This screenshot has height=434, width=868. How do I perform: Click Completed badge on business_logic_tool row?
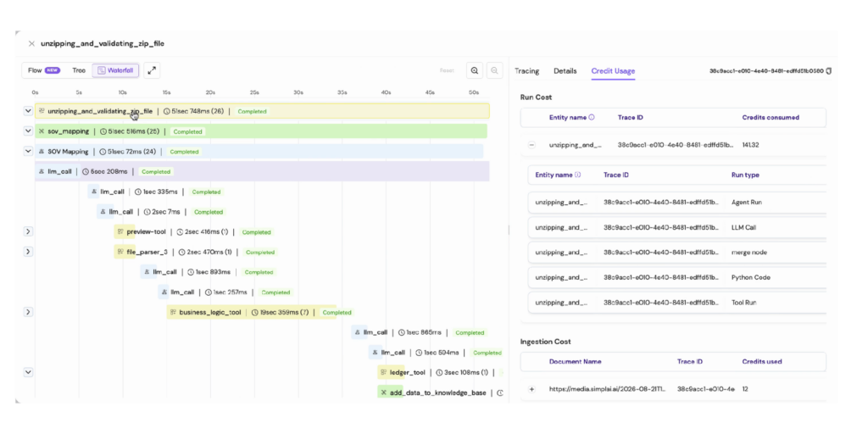[337, 312]
